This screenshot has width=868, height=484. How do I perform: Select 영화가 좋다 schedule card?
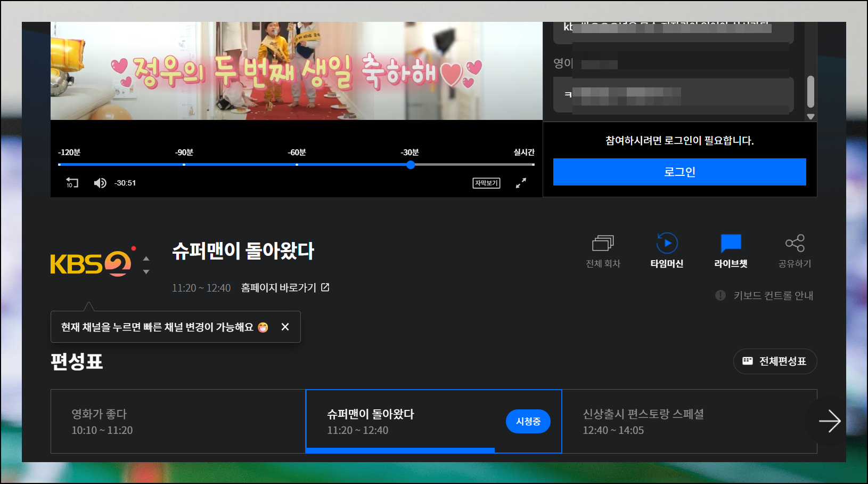(x=178, y=421)
